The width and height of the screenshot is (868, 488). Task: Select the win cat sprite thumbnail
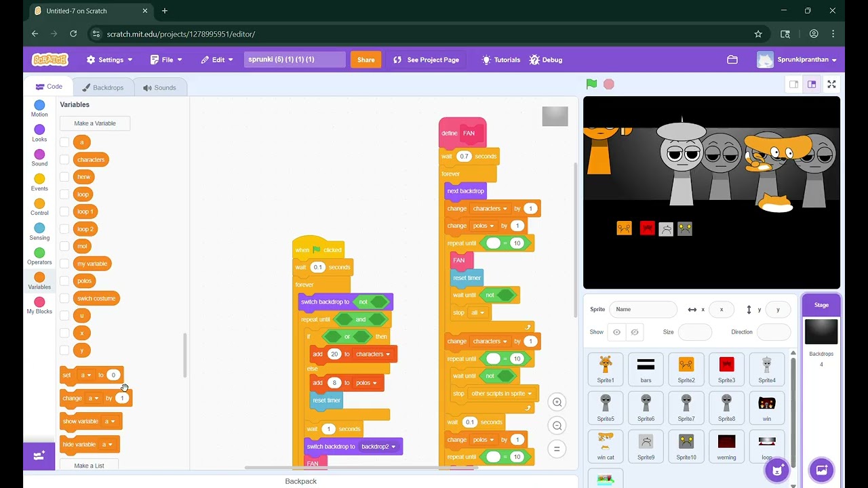click(x=606, y=446)
